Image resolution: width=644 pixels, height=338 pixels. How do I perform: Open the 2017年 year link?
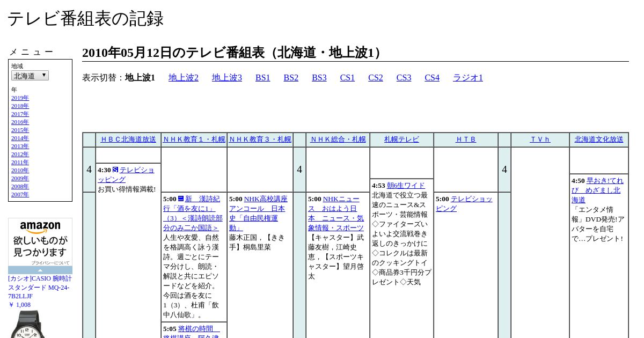click(x=20, y=114)
